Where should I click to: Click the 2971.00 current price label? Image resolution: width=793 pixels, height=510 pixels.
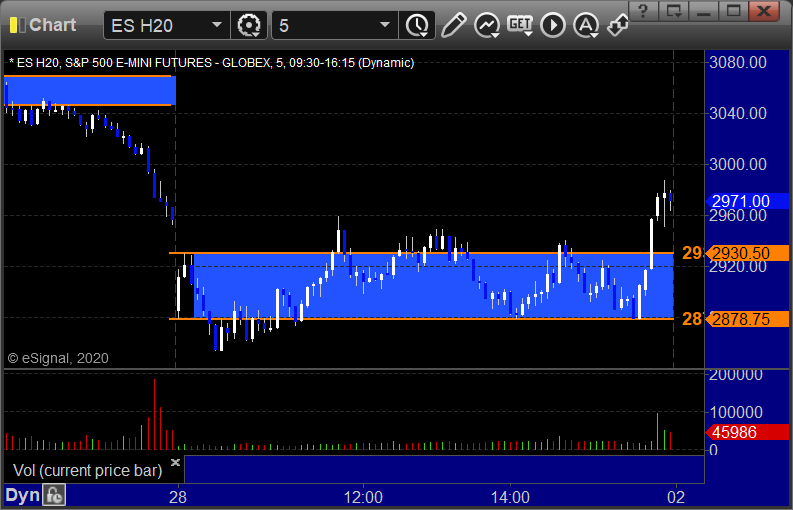[x=747, y=201]
